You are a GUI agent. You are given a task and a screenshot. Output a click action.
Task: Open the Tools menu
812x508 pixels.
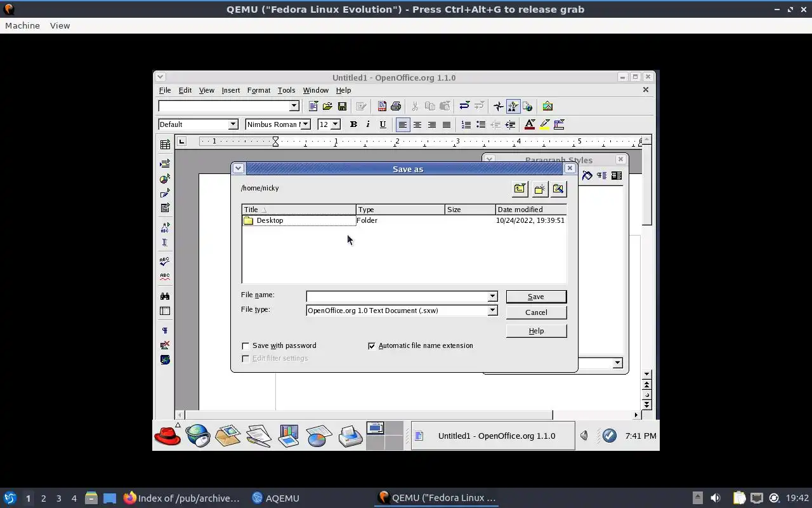286,90
